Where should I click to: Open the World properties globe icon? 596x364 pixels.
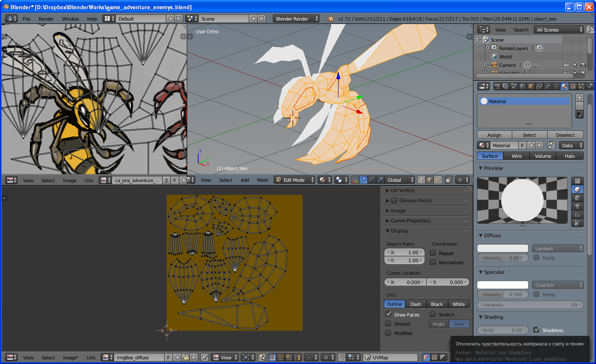(x=522, y=86)
